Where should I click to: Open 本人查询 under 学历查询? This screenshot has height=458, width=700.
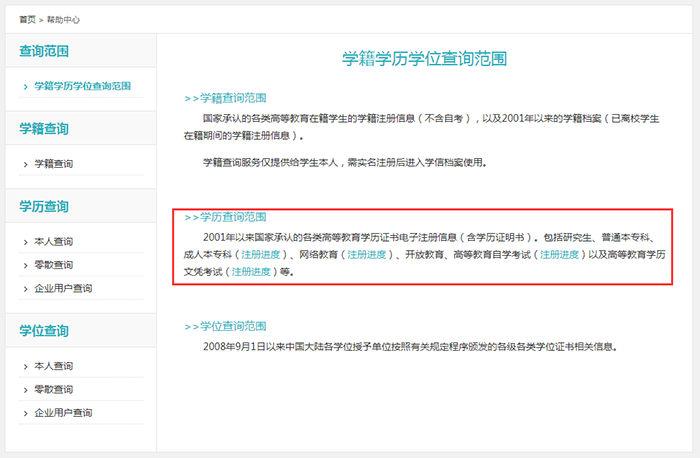pos(54,241)
